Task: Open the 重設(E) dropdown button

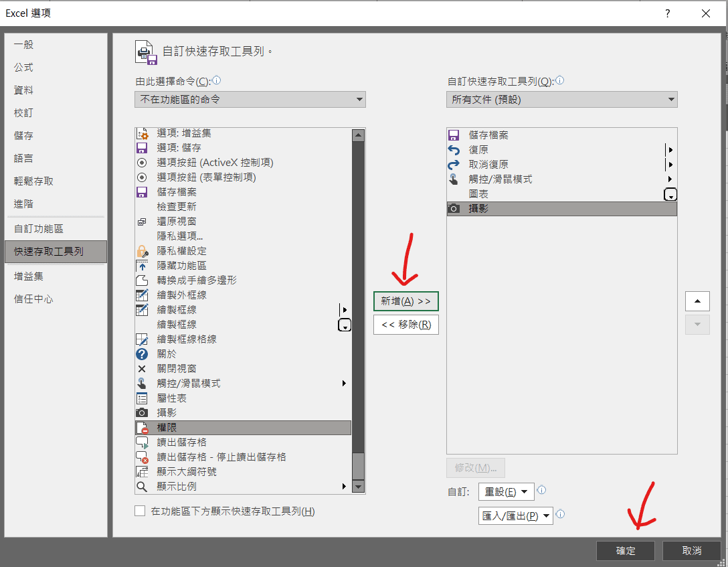Action: [x=506, y=491]
